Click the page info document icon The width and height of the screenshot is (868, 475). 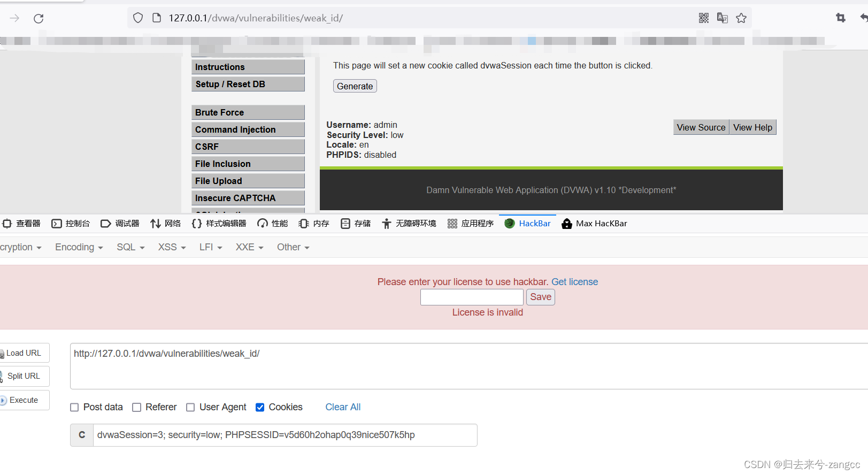[x=157, y=18]
